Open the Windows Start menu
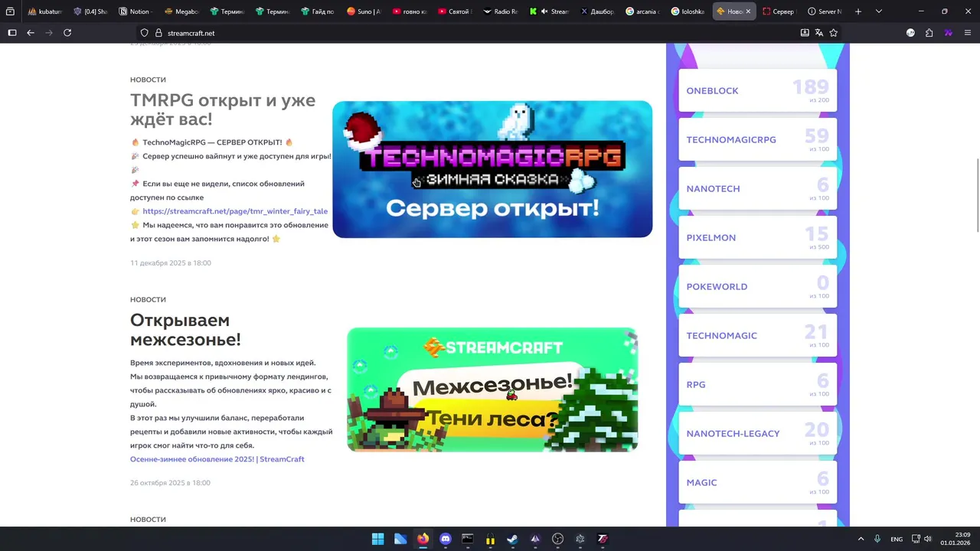 point(377,539)
